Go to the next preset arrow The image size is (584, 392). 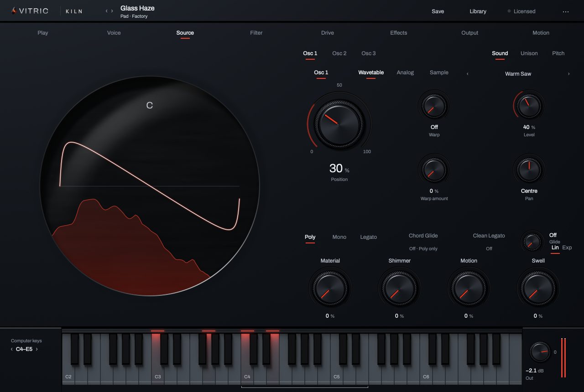pos(112,11)
